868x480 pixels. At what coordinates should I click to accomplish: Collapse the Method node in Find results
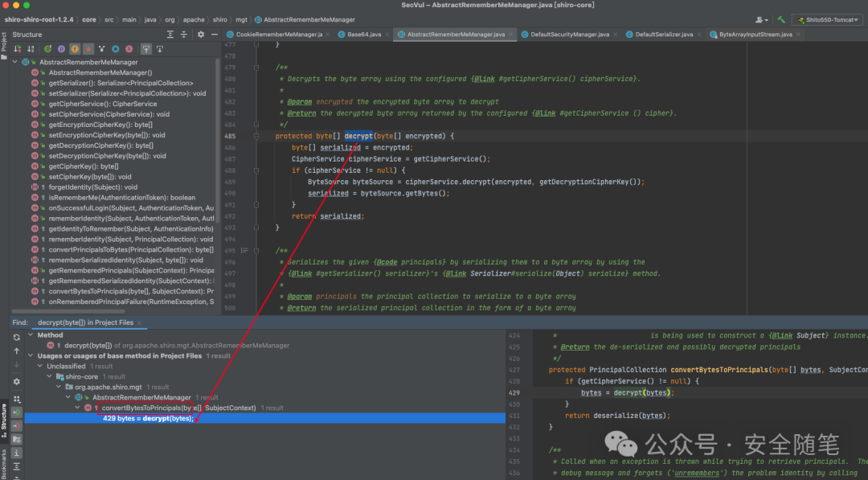(x=31, y=335)
